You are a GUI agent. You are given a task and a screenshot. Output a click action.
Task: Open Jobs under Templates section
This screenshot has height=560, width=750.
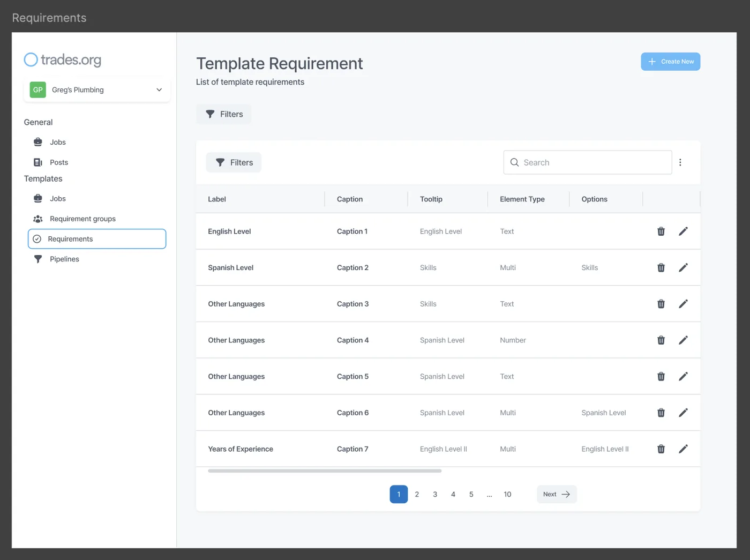[58, 199]
